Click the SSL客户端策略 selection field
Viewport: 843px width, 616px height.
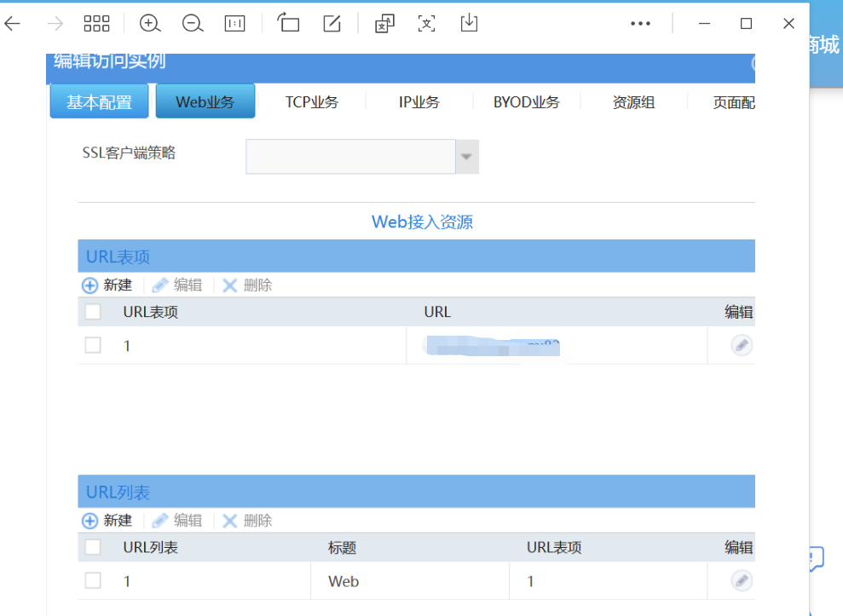[350, 157]
